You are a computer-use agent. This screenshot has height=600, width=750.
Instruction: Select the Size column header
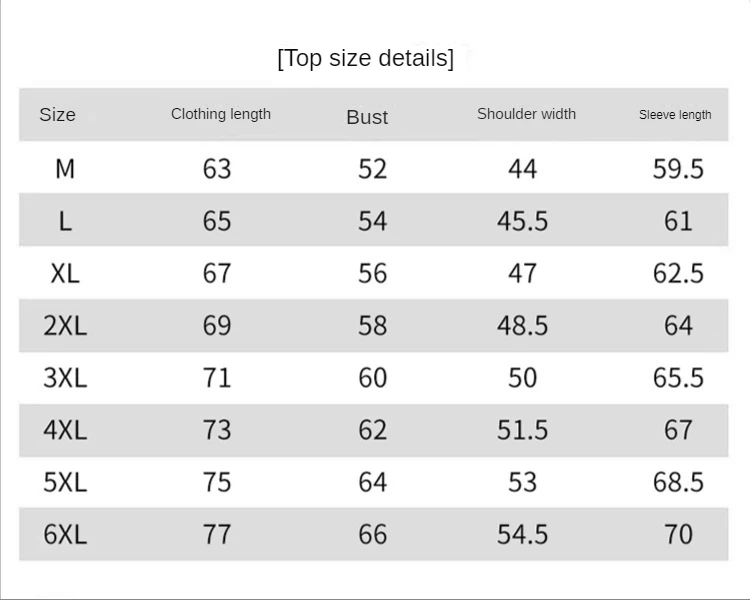click(x=57, y=115)
